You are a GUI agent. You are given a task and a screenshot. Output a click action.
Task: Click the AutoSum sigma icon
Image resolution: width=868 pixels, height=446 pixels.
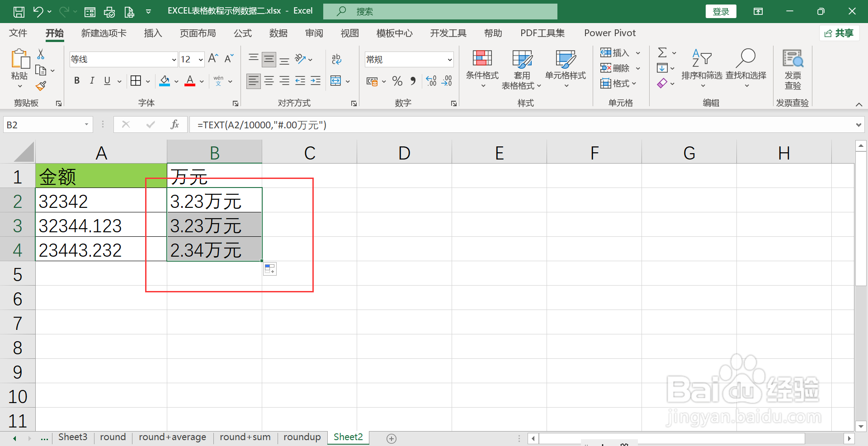(x=662, y=53)
